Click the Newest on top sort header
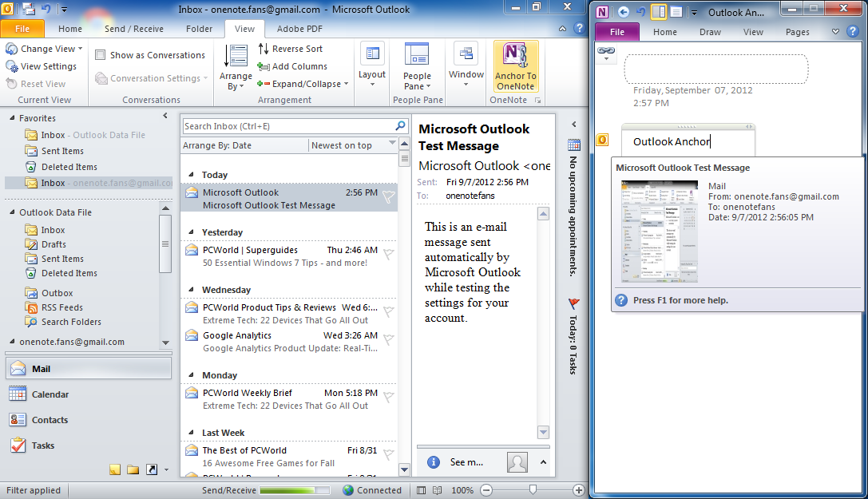The height and width of the screenshot is (499, 868). click(353, 145)
